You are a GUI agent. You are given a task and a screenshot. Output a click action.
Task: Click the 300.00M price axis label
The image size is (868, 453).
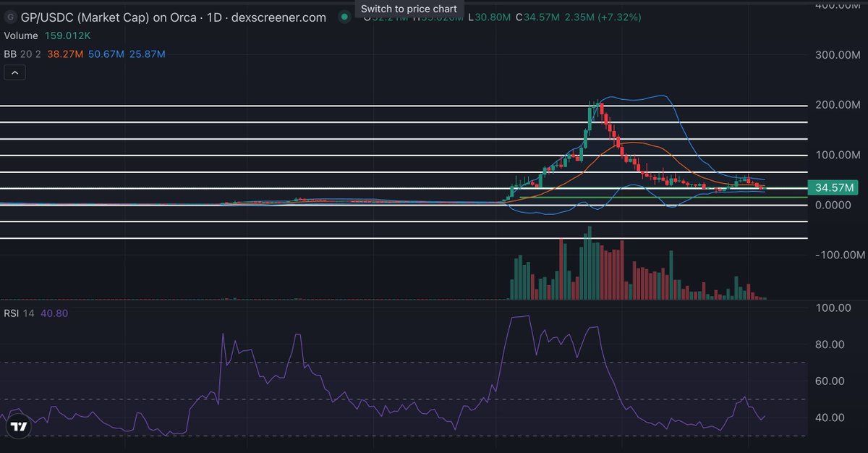click(x=836, y=55)
